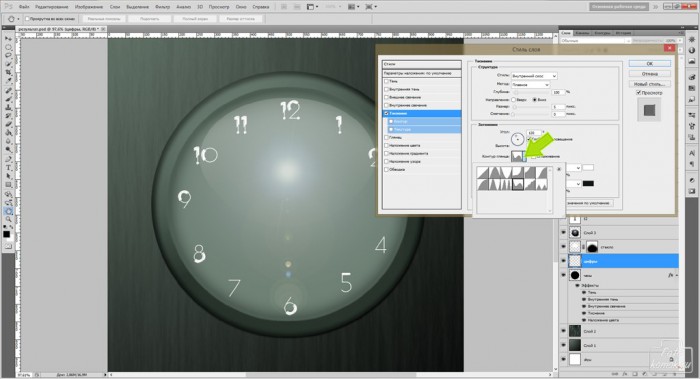Click the white highlight color swatch
Screen dimensions: 700x379
click(588, 168)
